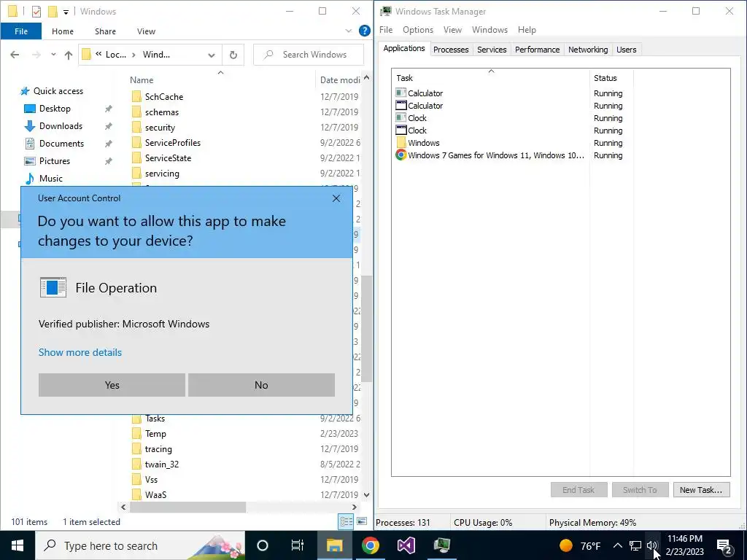Open Cortana circle on taskbar
The height and width of the screenshot is (560, 747).
click(x=263, y=545)
